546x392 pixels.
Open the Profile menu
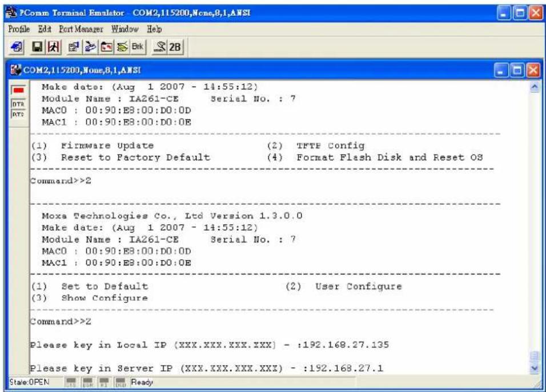point(19,29)
